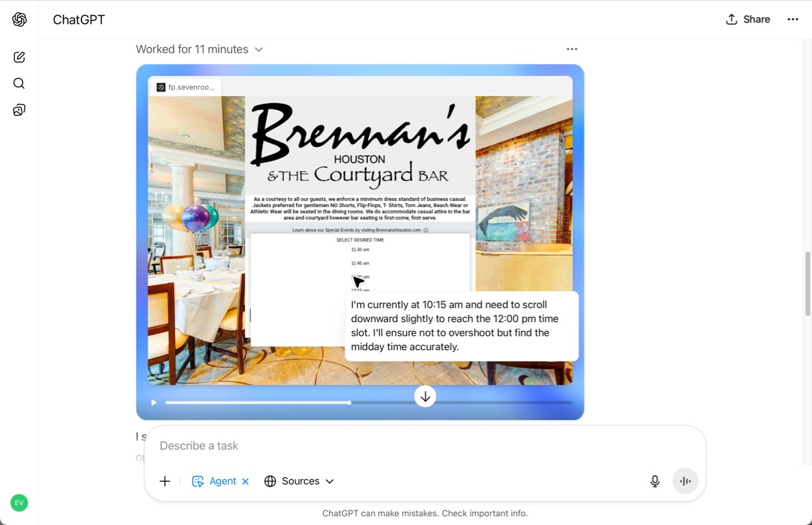812x525 pixels.
Task: Remove Agent mode with the x
Action: click(x=245, y=481)
